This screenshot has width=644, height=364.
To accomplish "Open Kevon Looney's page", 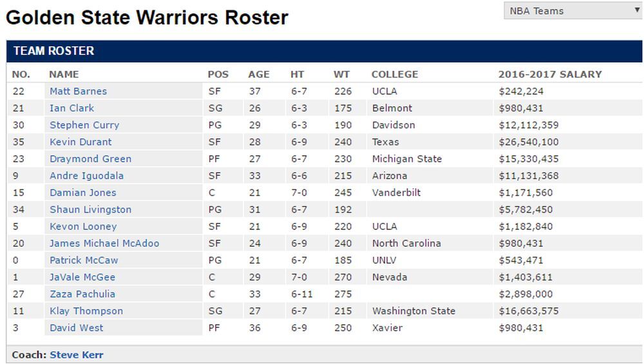I will [83, 226].
